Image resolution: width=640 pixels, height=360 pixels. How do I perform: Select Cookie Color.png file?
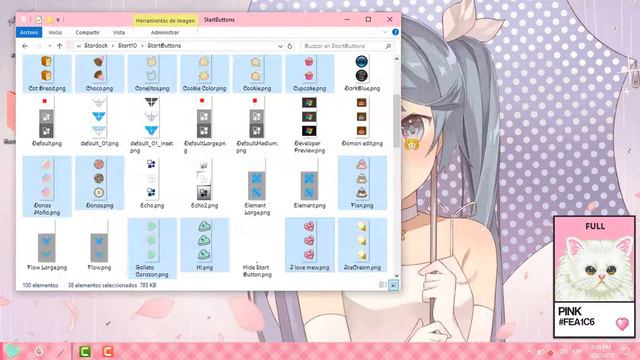click(204, 73)
